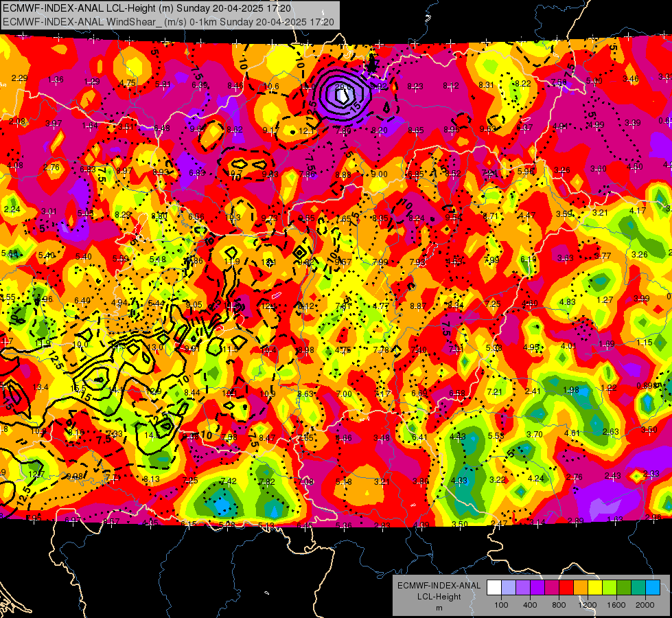Click the grid value '3.70'
Screen dimensions: 672x618
(535, 434)
